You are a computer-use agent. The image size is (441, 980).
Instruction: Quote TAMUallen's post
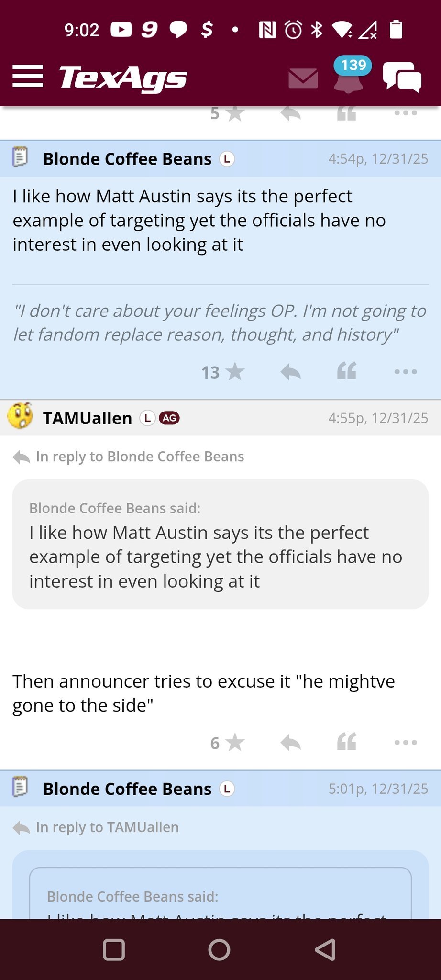pyautogui.click(x=347, y=743)
